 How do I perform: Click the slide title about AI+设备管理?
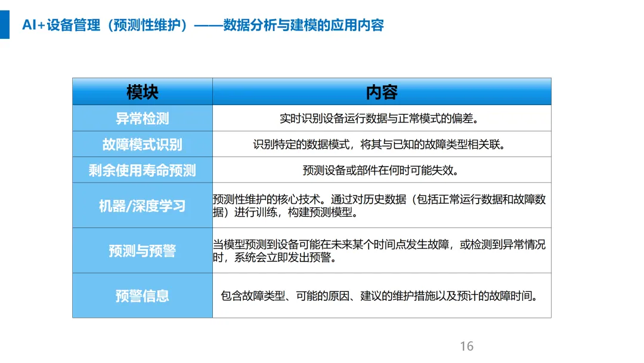tap(203, 25)
